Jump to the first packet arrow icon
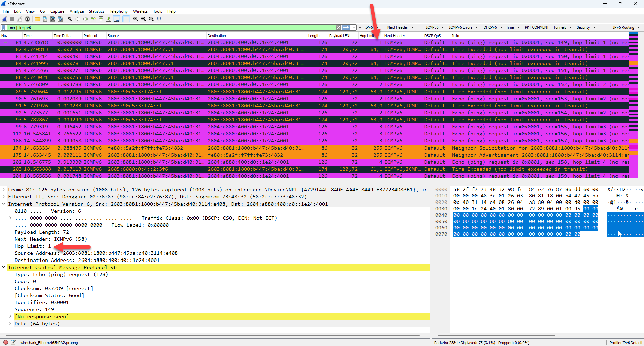 [x=101, y=19]
